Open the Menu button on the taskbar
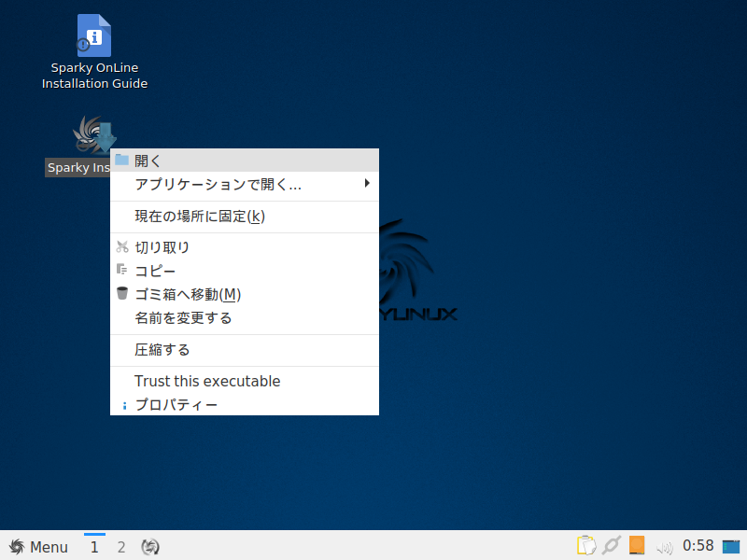The height and width of the screenshot is (560, 747). point(38,547)
